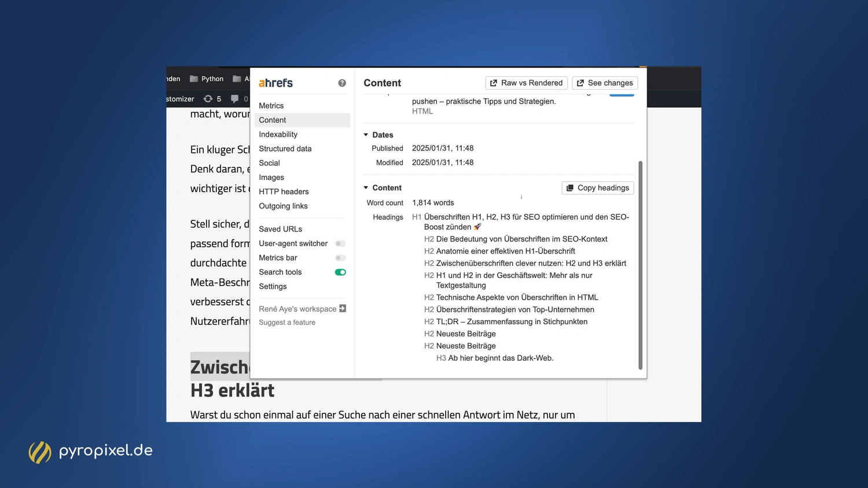Click the H1 heading Überschriften H1, H2, H3
Image resolution: width=868 pixels, height=488 pixels.
click(527, 222)
